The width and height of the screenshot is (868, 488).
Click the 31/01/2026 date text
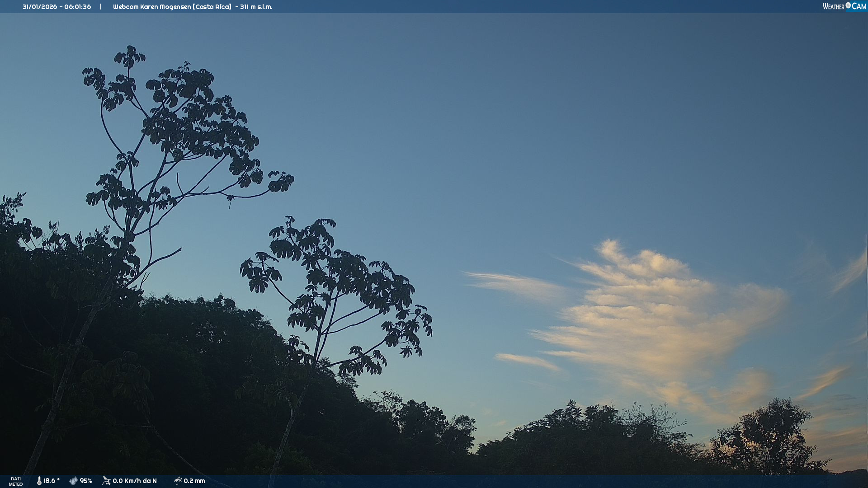coord(40,7)
